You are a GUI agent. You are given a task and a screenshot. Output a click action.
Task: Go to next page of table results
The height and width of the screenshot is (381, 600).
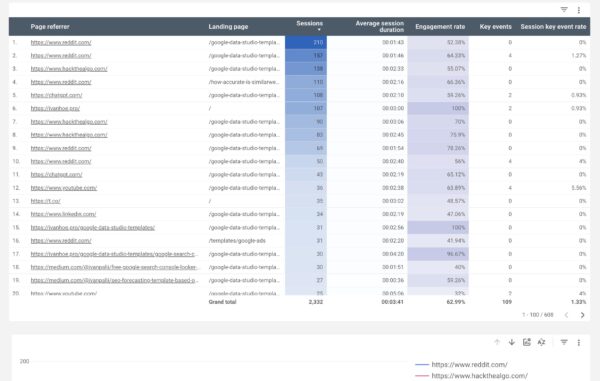[582, 315]
